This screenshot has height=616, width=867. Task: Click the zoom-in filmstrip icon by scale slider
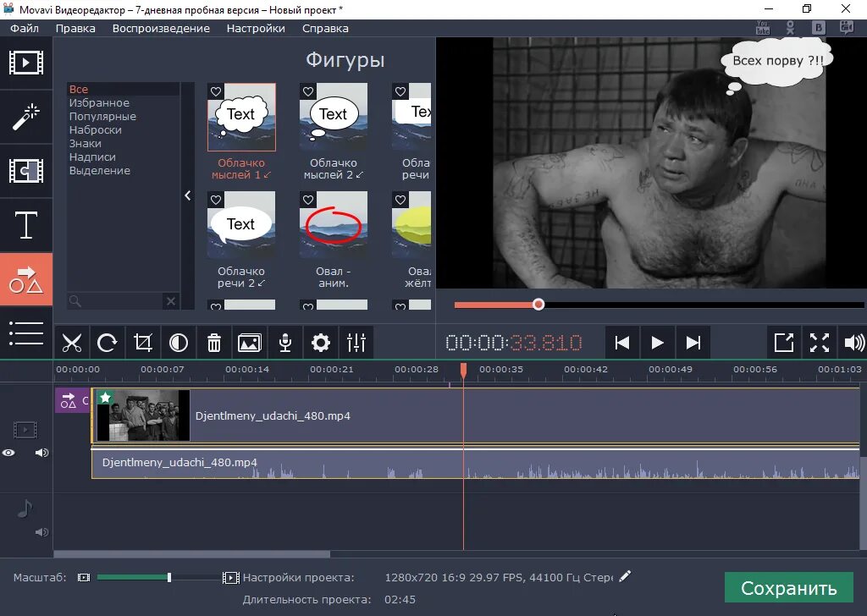tap(230, 578)
